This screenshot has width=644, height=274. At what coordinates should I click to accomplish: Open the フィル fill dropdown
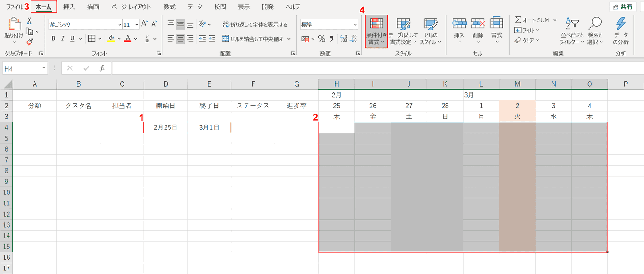point(527,30)
